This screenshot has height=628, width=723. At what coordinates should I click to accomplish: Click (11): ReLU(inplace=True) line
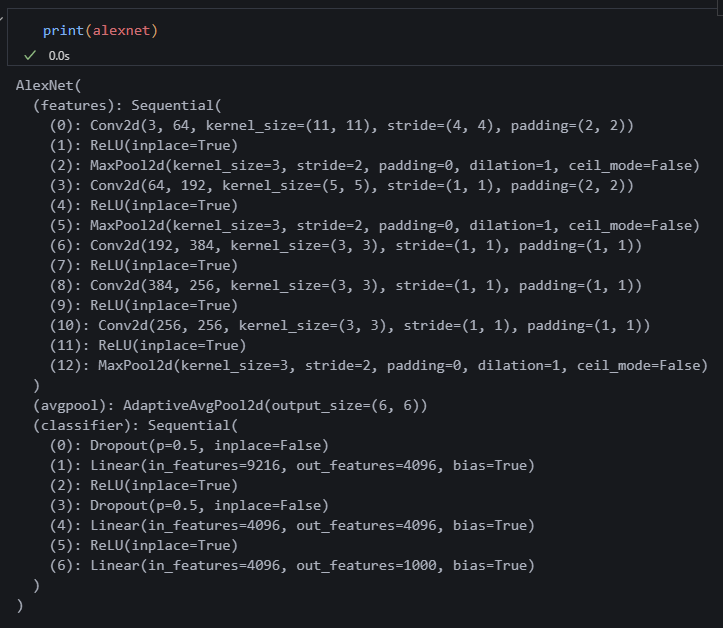148,345
